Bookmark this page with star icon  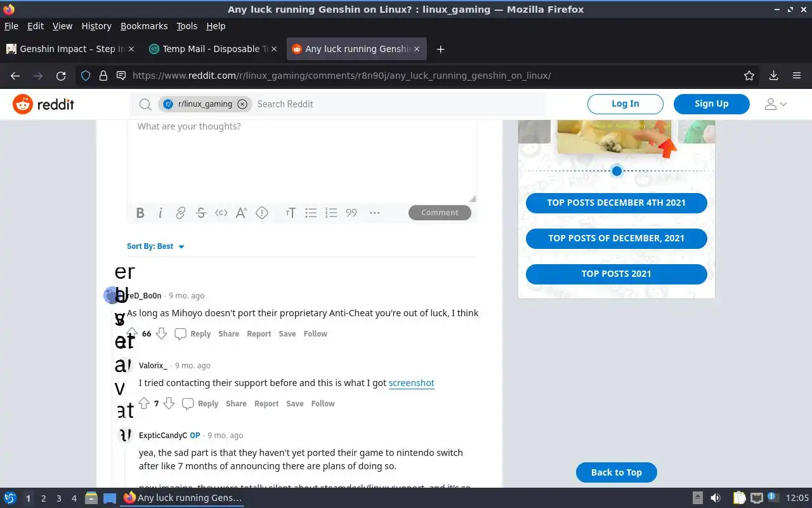749,76
